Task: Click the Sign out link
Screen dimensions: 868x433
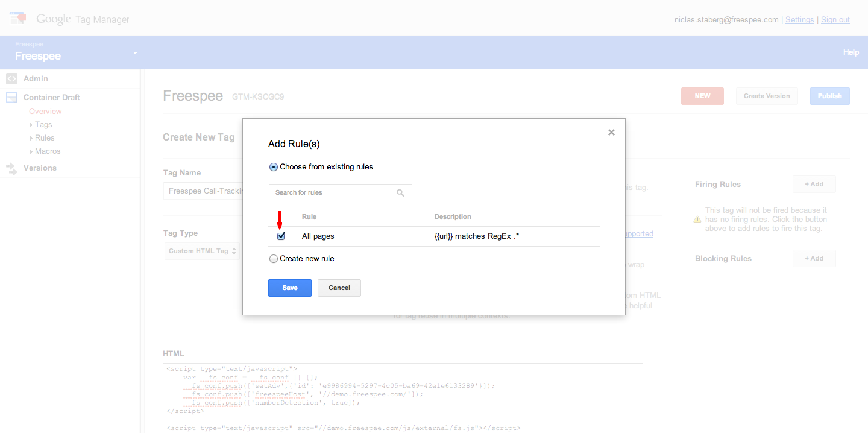Action: coord(835,20)
